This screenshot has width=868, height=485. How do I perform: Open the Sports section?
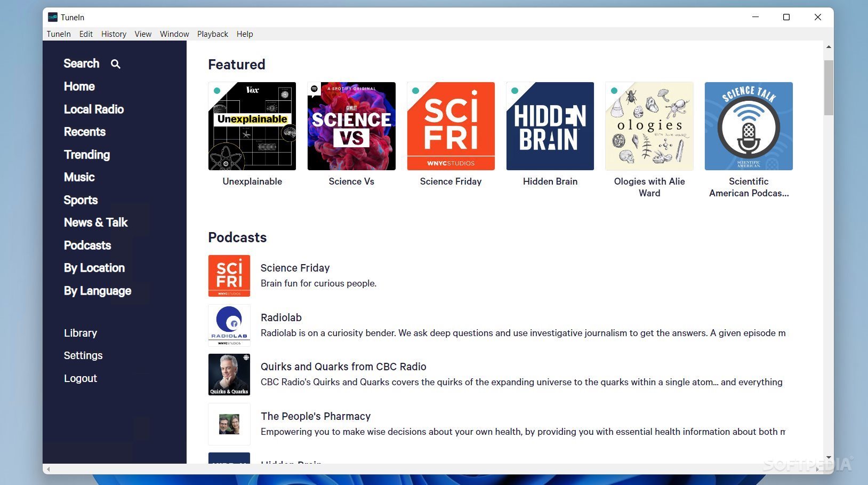[81, 200]
